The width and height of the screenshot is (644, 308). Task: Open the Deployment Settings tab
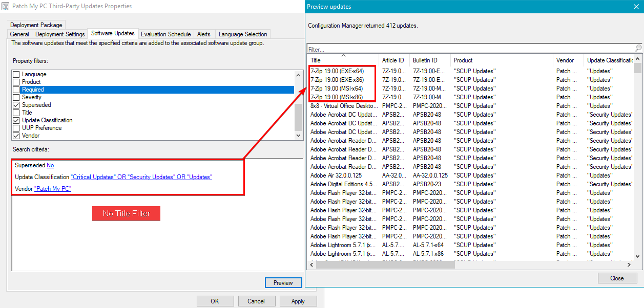point(60,34)
